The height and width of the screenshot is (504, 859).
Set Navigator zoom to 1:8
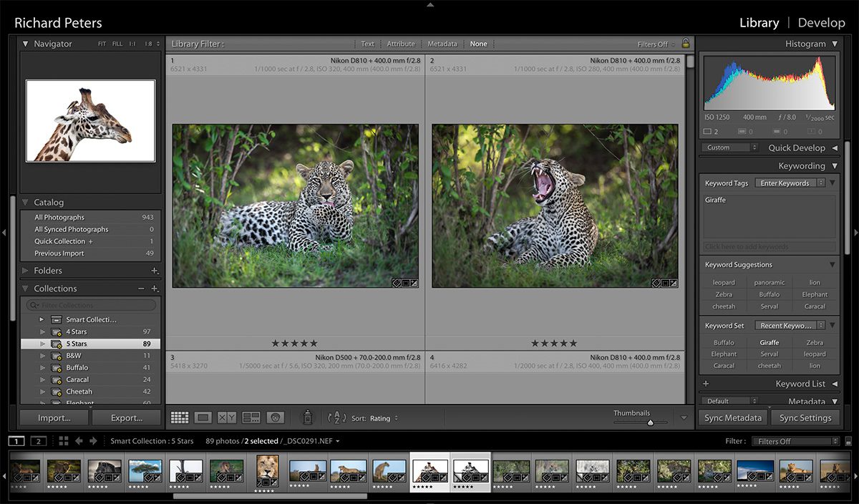150,44
